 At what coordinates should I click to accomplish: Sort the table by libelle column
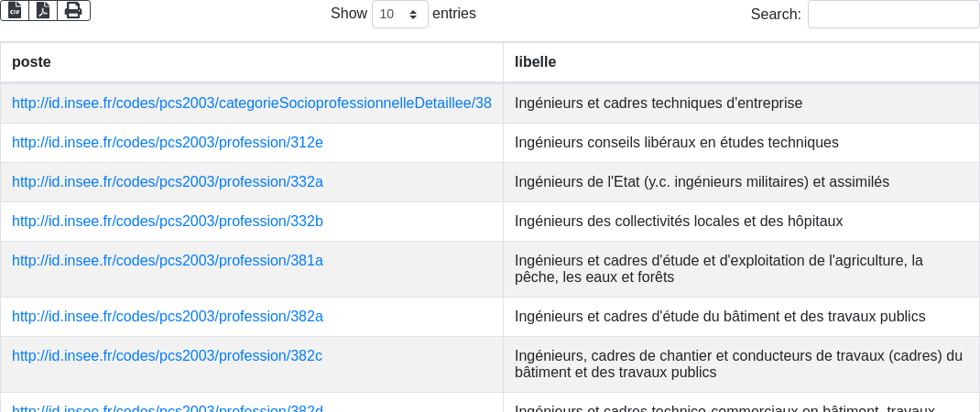[741, 62]
